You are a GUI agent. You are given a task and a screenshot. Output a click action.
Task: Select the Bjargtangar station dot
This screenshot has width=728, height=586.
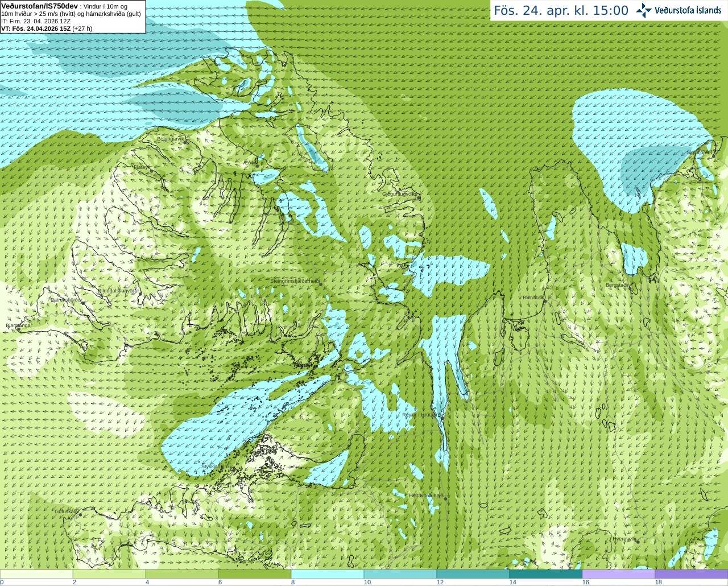(19, 329)
